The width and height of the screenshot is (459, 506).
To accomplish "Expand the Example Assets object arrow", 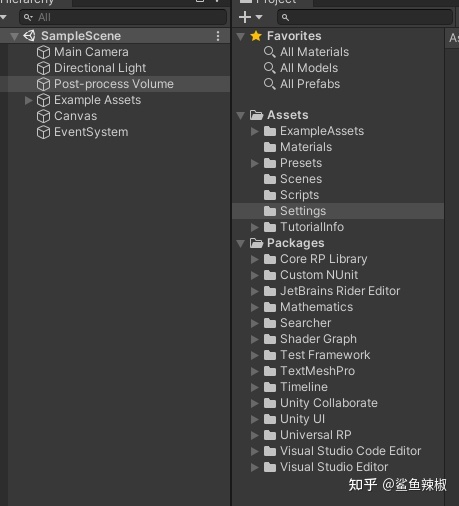I will (29, 100).
